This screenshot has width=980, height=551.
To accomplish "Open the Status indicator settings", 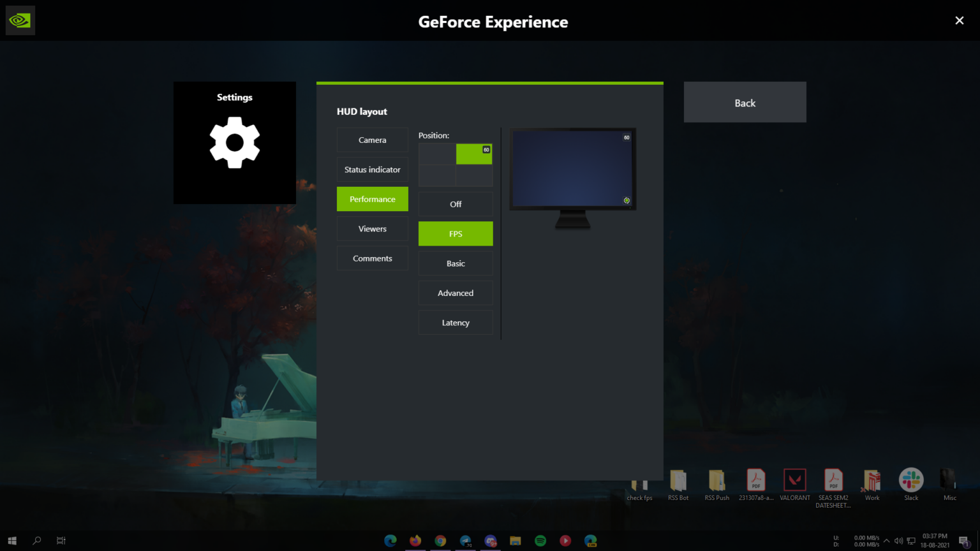I will click(372, 169).
